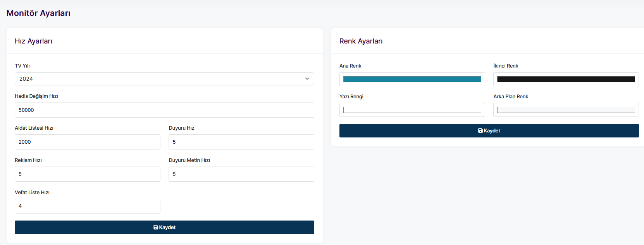This screenshot has height=245, width=644.
Task: Select the Duyuru Hız input box
Action: pos(241,142)
